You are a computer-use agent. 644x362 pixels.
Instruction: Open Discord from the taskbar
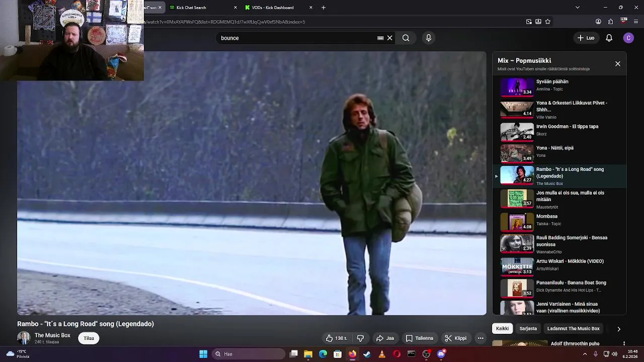[x=441, y=354]
